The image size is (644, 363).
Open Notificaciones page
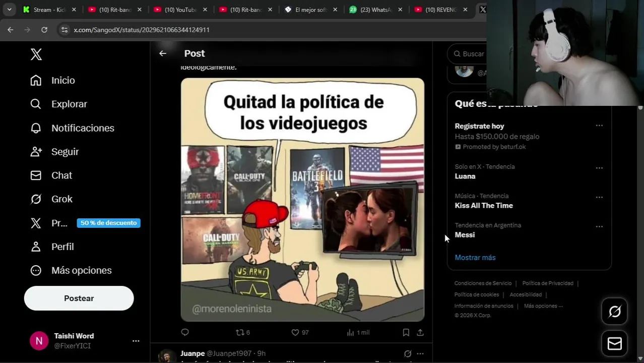tap(72, 128)
